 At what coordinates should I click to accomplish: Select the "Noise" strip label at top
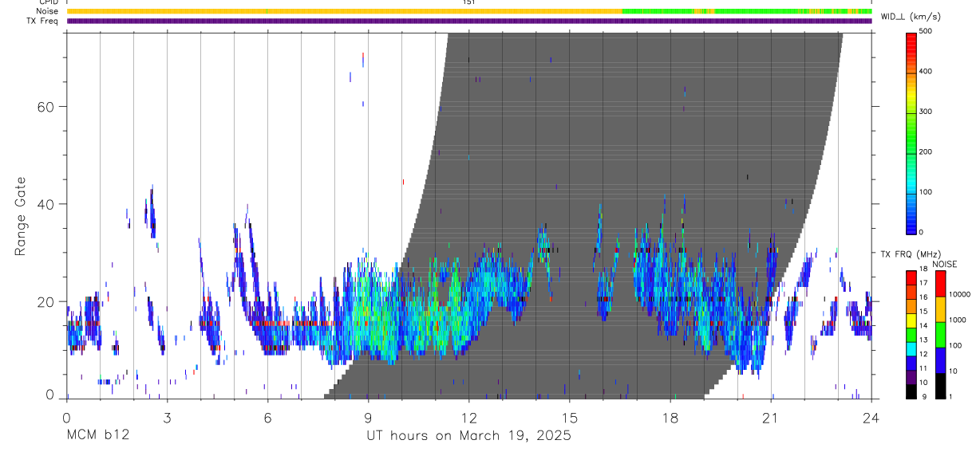tap(49, 12)
